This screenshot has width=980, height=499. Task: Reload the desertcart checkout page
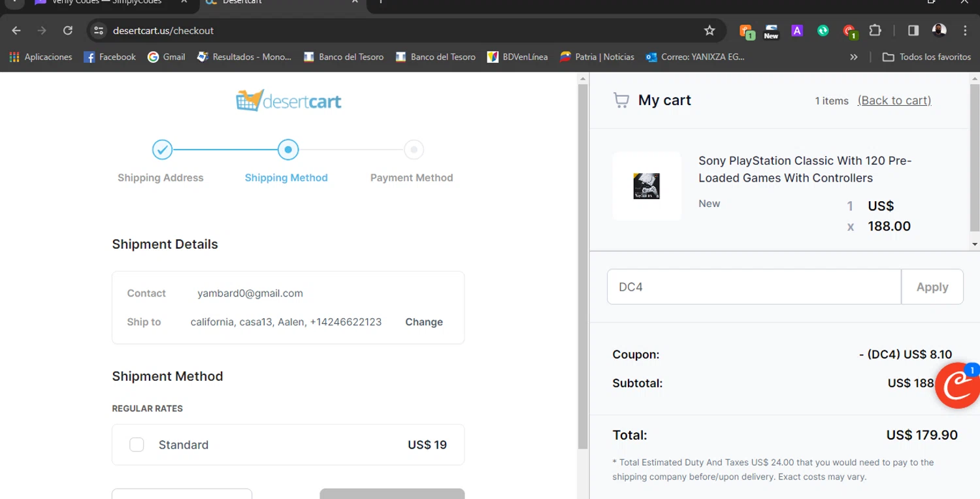point(67,31)
